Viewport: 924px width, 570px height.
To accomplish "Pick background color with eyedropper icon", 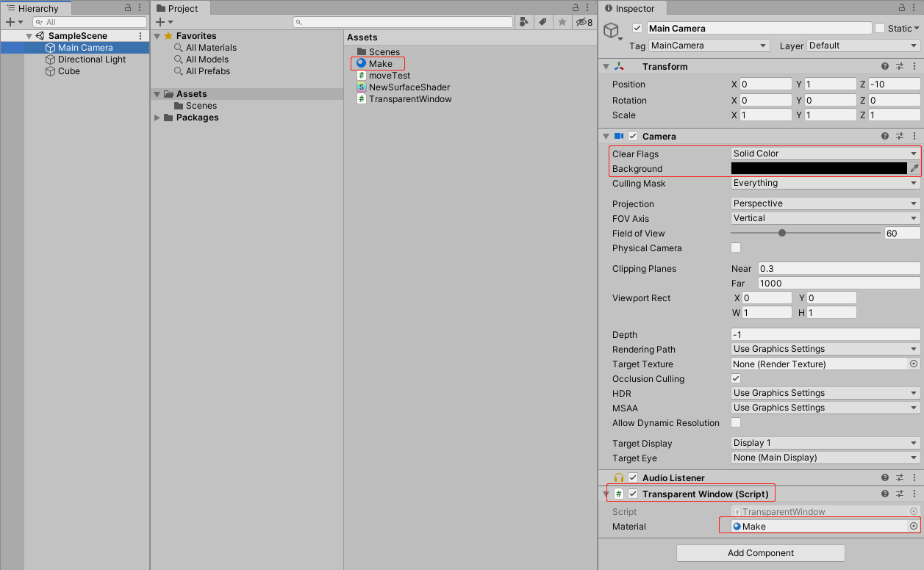I will click(x=914, y=168).
